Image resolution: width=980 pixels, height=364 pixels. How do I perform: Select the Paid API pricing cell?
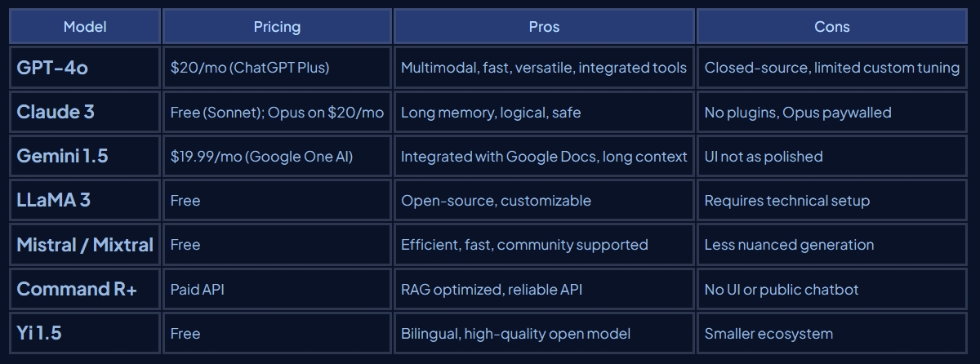click(197, 289)
